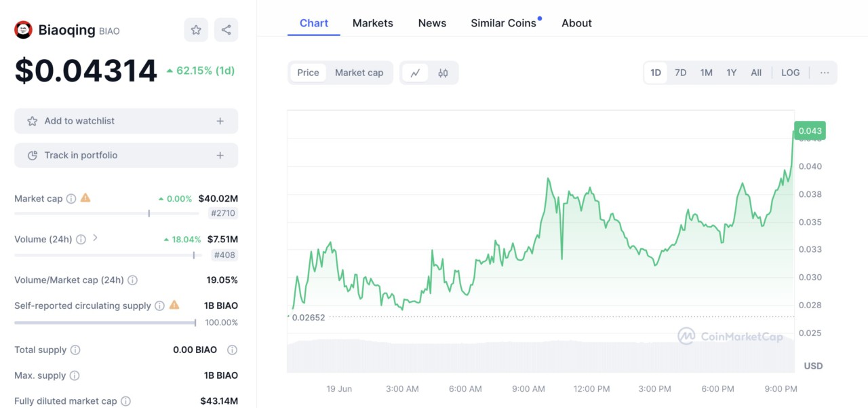
Task: Click the star icon in the header
Action: [196, 30]
